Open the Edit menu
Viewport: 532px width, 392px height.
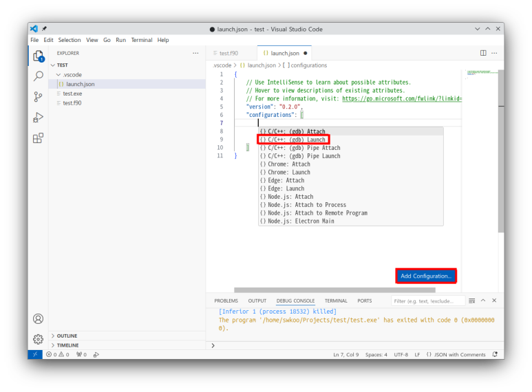click(x=48, y=40)
